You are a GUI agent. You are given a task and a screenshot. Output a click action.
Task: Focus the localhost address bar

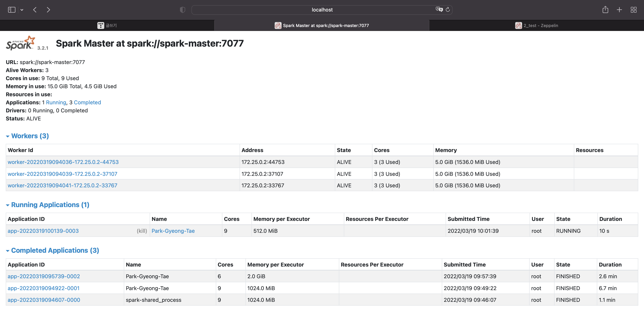(x=322, y=10)
